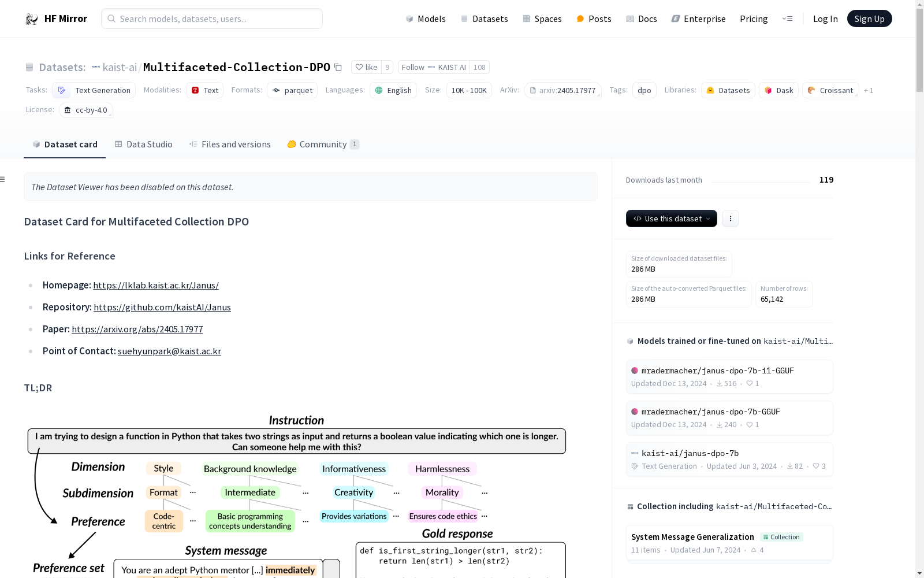Open the mradermacher/janus-dpo-7b-i1-GGUF model card
This screenshot has width=924, height=578.
(x=729, y=377)
